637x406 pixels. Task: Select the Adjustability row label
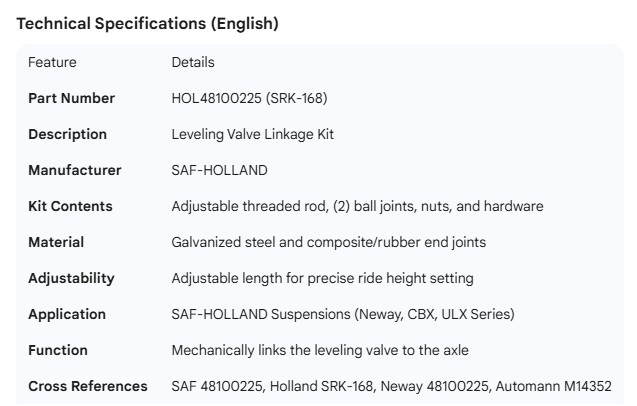(x=71, y=278)
